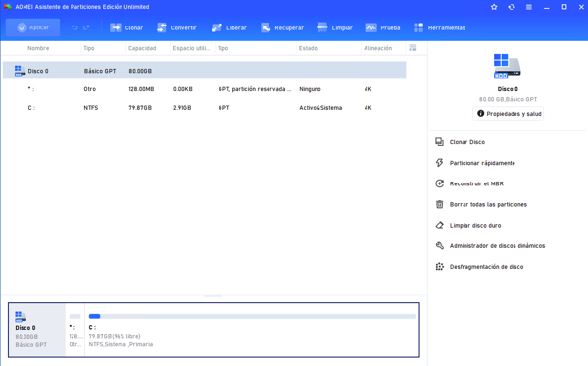This screenshot has height=366, width=588.
Task: Sort by Nombre column header
Action: (38, 48)
